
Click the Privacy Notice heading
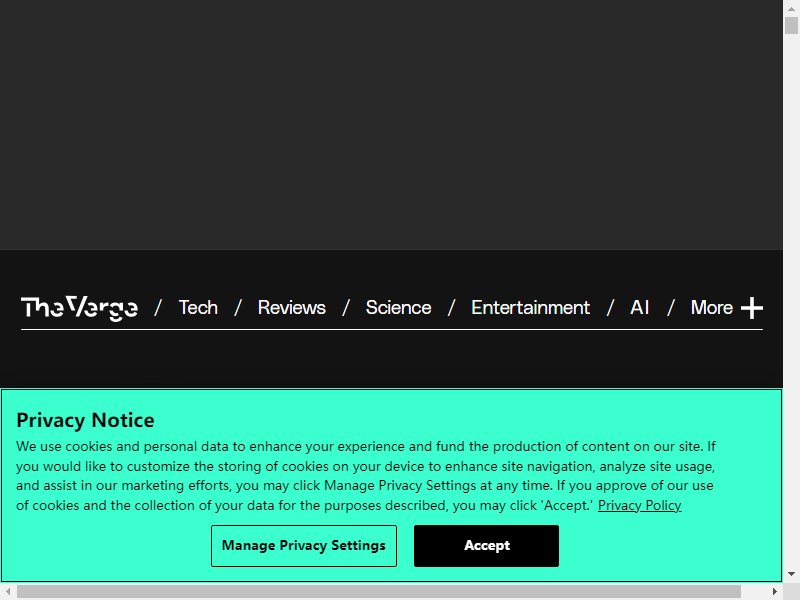click(x=85, y=420)
